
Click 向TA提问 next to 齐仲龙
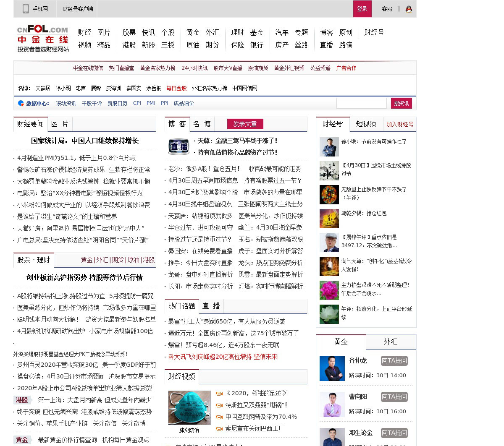click(394, 361)
